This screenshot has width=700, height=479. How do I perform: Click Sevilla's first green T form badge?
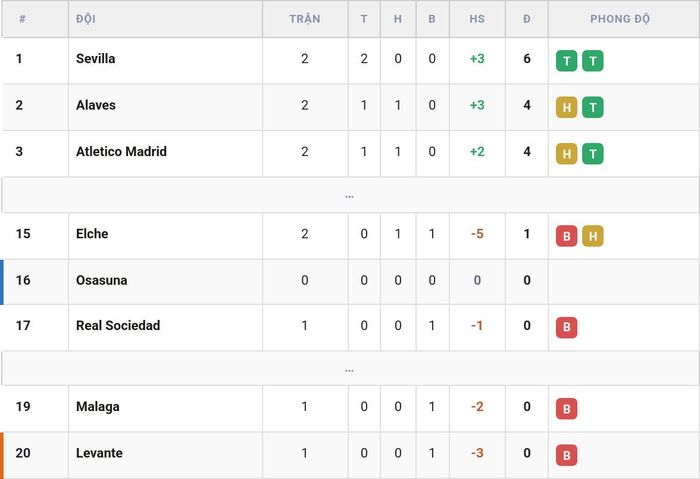click(567, 61)
